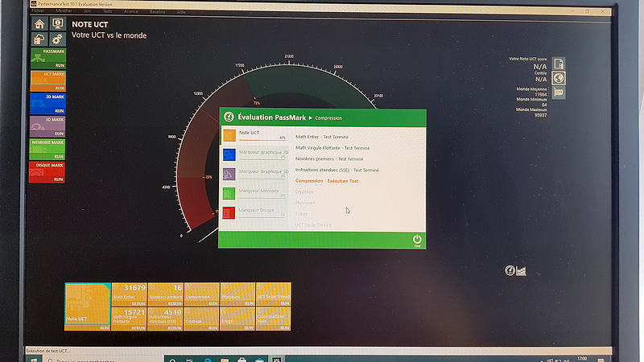Select the 3D MARK purple tile
The image size is (644, 362).
tap(47, 126)
